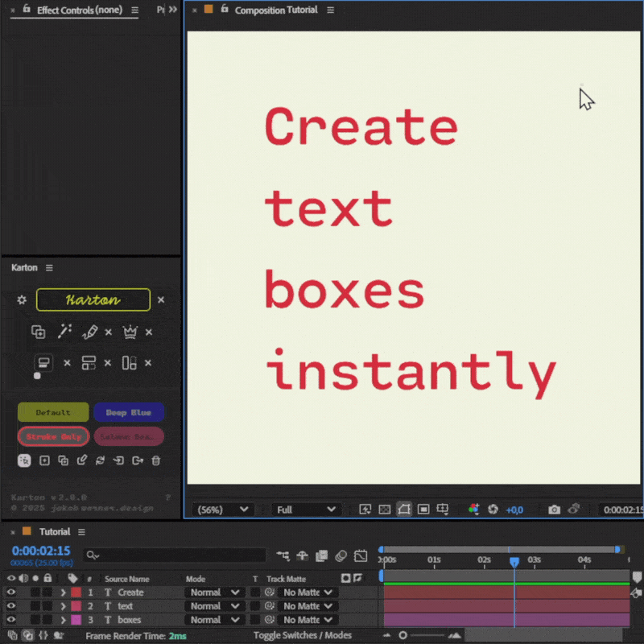This screenshot has height=644, width=644.
Task: Open the 56% magnification dropdown
Action: click(x=224, y=509)
